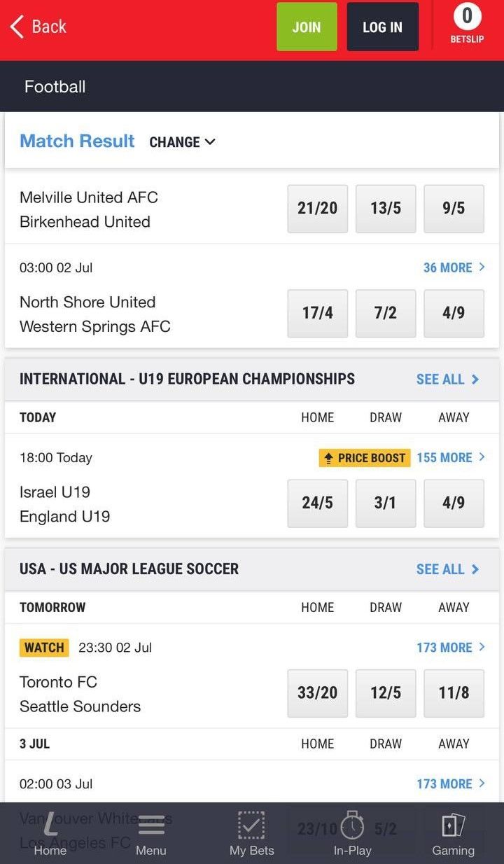
Task: Tap the Back arrow icon
Action: point(17,27)
